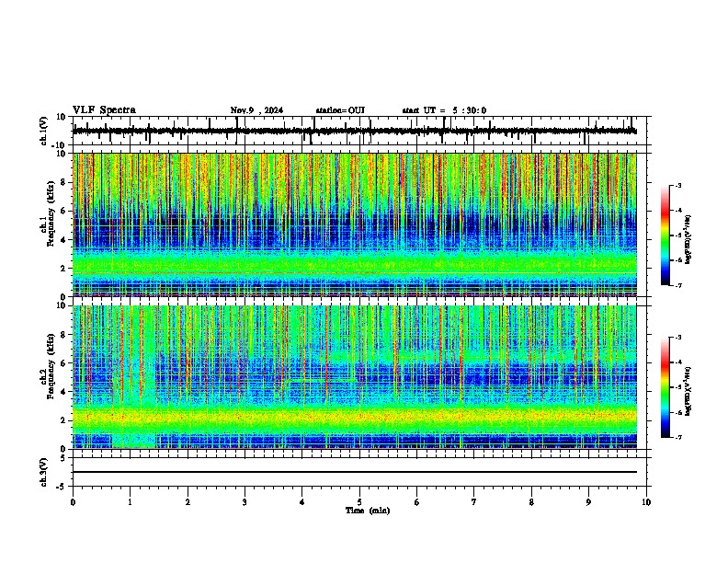
Task: Click the "VLF Spectra" title text
Action: coord(104,110)
